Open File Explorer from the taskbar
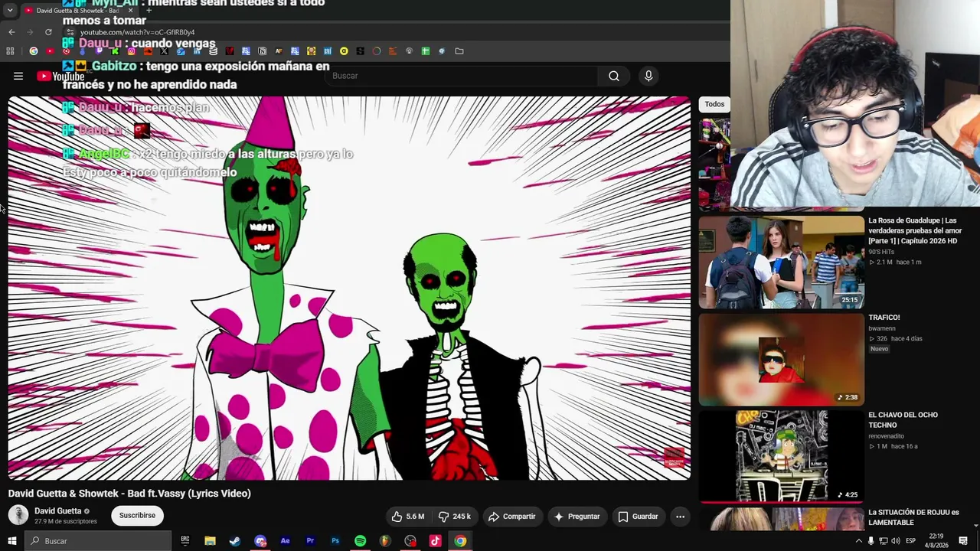Viewport: 980px width, 551px height. tap(210, 541)
